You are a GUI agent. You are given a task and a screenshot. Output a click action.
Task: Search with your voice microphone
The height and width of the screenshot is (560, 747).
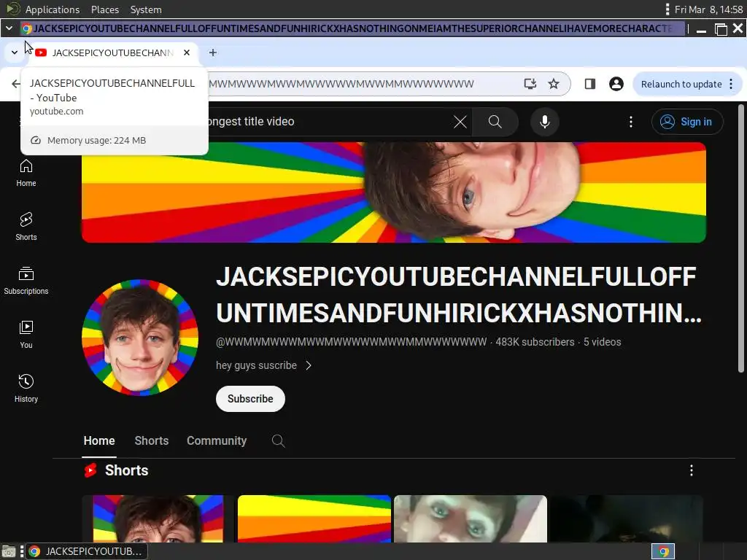pyautogui.click(x=544, y=122)
